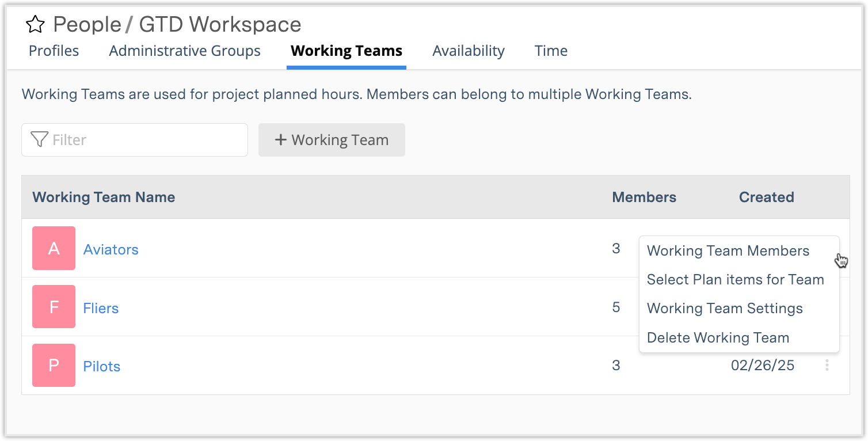The width and height of the screenshot is (868, 441).
Task: Open the Administrative Groups tab
Action: coord(184,51)
